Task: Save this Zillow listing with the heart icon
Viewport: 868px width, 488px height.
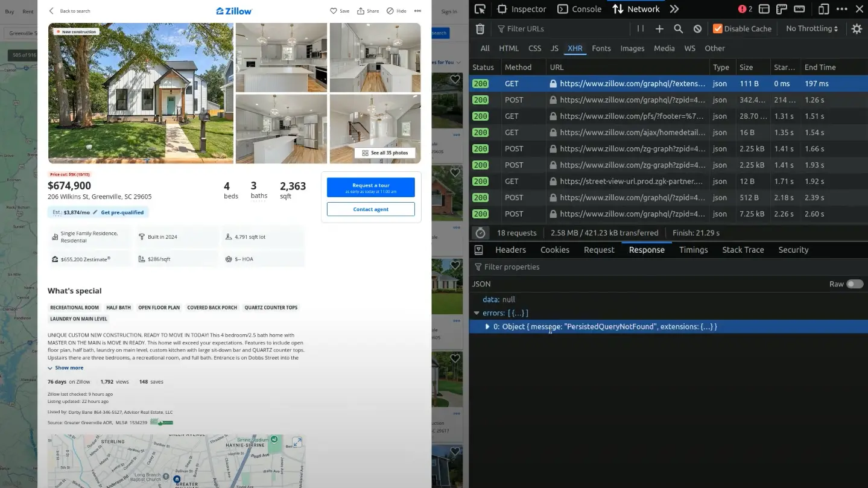Action: pyautogui.click(x=340, y=11)
